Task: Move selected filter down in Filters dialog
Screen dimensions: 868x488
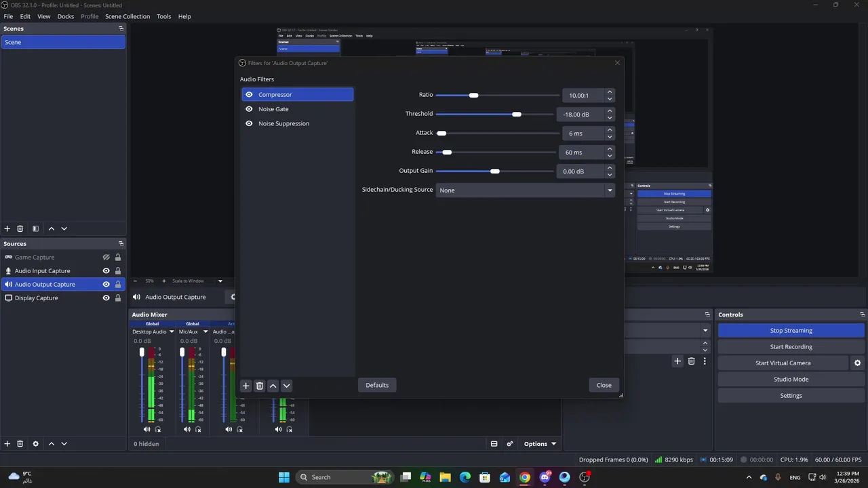Action: [x=287, y=386]
